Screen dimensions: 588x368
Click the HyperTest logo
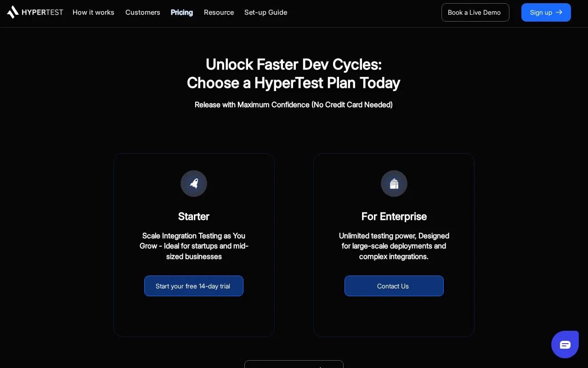point(35,12)
